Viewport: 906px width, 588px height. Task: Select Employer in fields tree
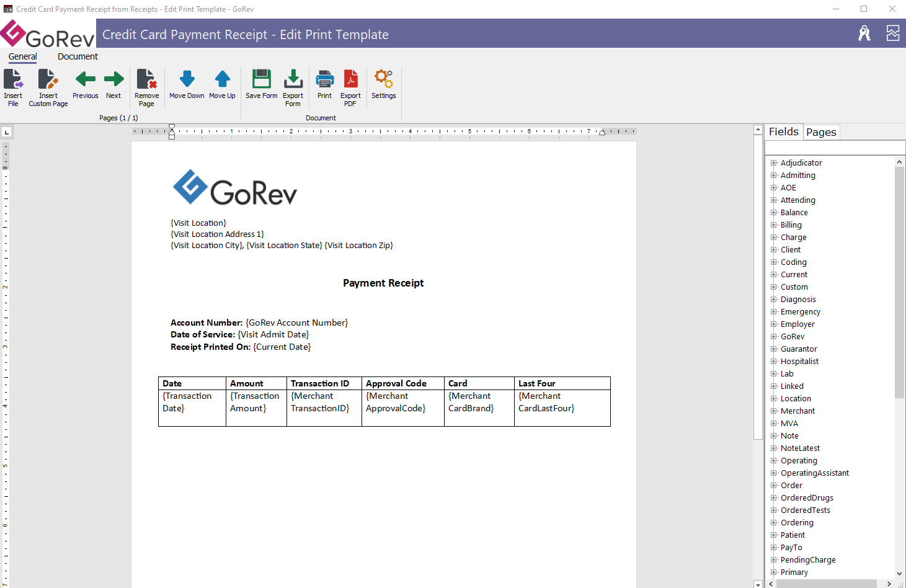point(797,324)
